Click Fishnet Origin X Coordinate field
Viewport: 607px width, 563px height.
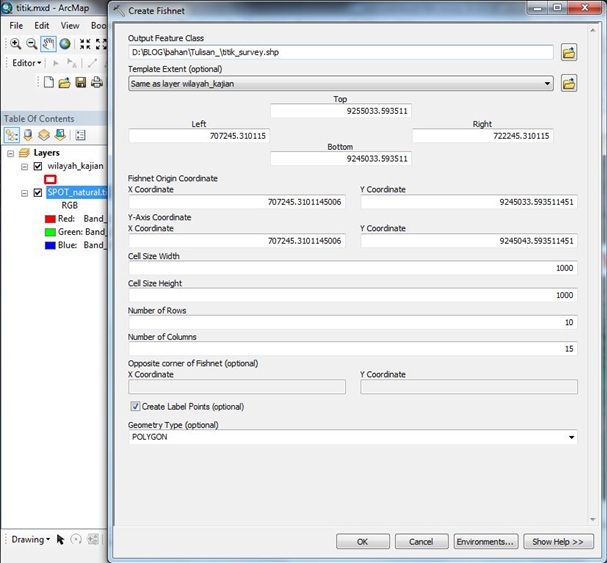coord(237,202)
